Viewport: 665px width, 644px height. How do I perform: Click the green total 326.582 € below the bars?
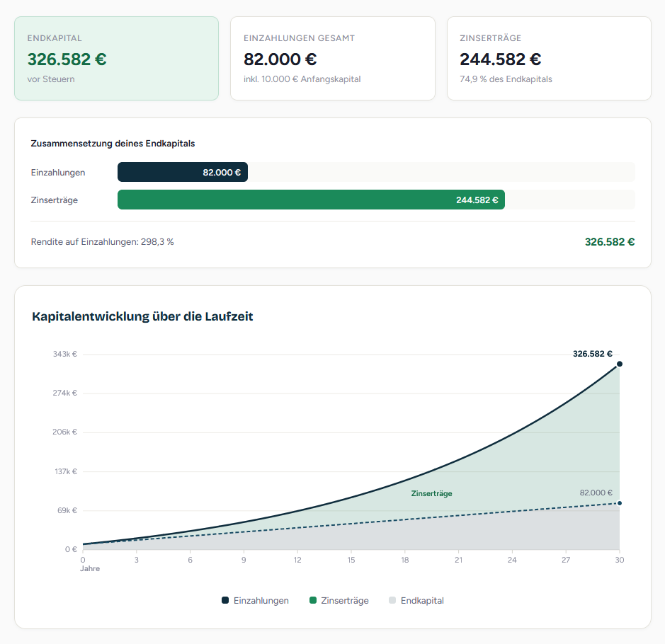pos(609,242)
